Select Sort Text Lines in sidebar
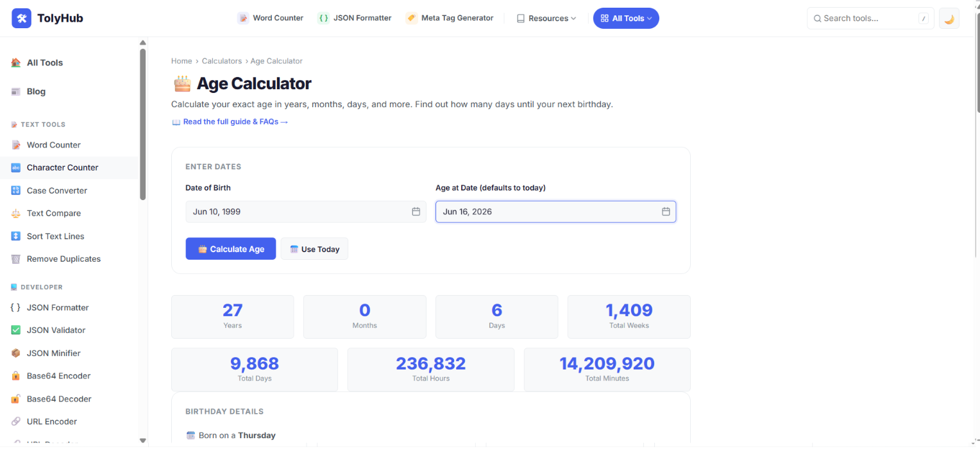Screen dimensions: 980x449 69,236
